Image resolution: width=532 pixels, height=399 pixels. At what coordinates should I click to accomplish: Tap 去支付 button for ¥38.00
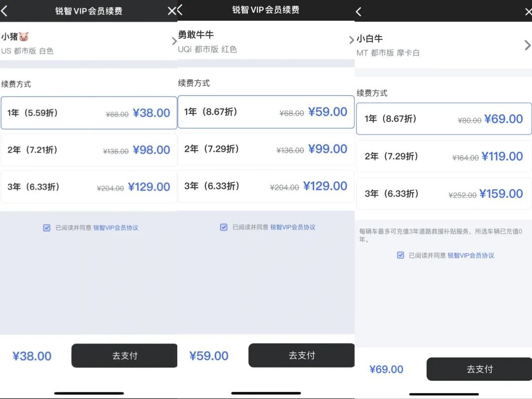coord(125,356)
